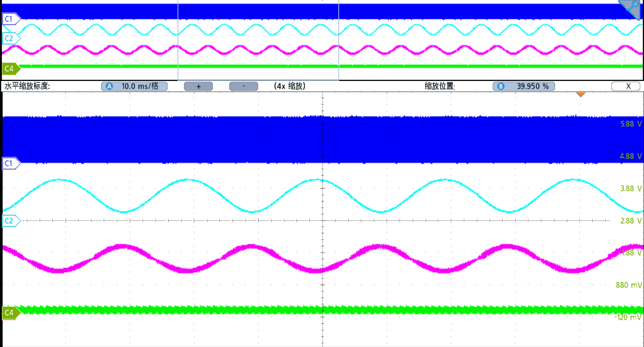Click the zoom window box in overview

pyautogui.click(x=258, y=40)
